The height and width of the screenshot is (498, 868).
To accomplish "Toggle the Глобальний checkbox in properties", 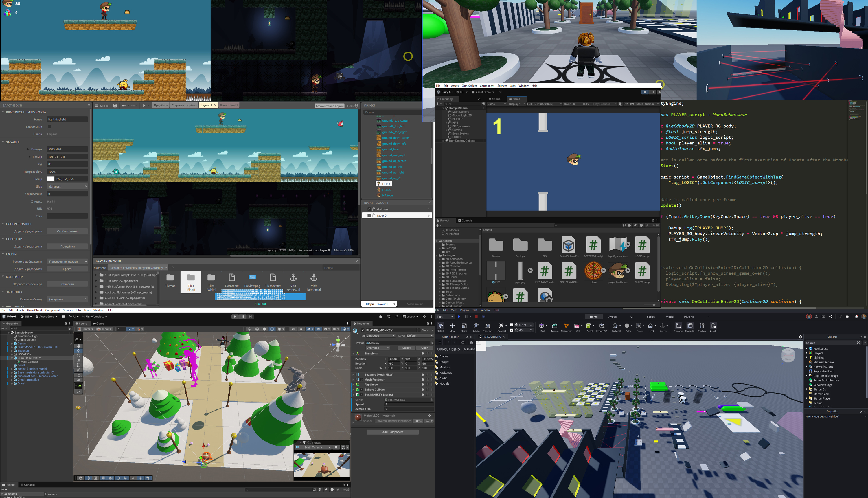I will click(x=49, y=126).
